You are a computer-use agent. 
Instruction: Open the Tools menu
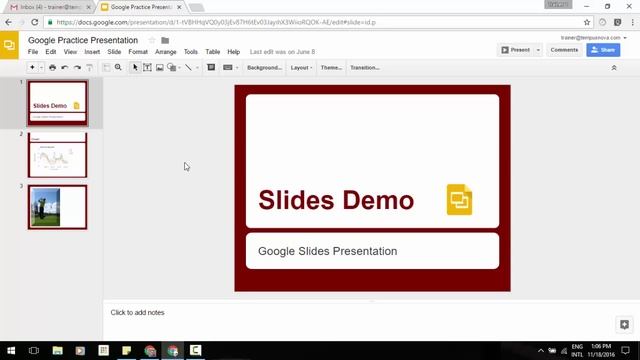[191, 52]
